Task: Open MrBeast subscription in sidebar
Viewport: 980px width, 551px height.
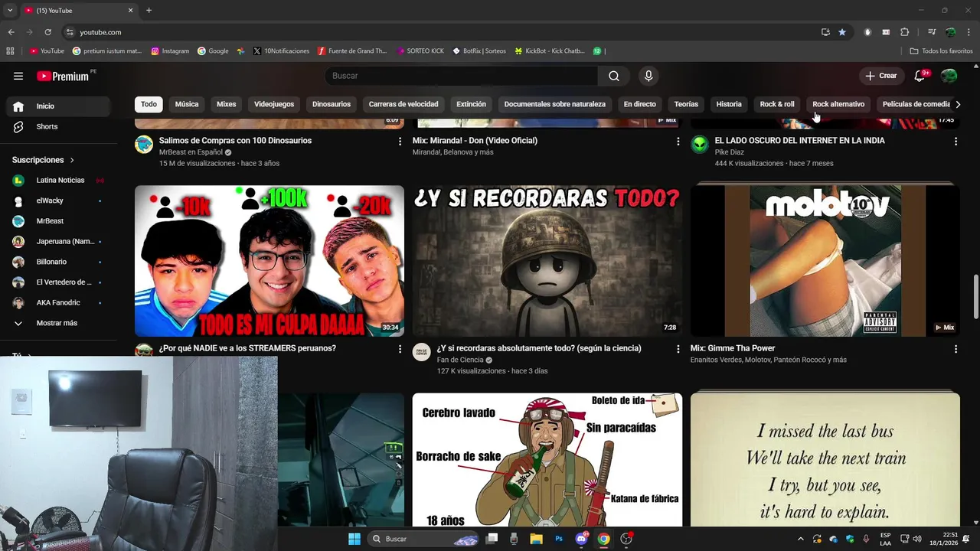Action: 58,221
